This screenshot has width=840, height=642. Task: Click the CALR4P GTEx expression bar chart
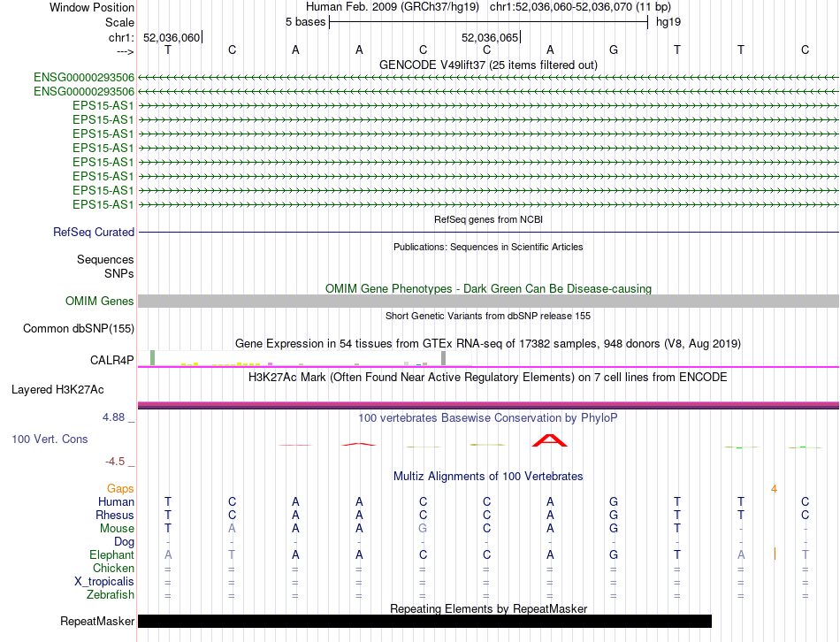305,358
